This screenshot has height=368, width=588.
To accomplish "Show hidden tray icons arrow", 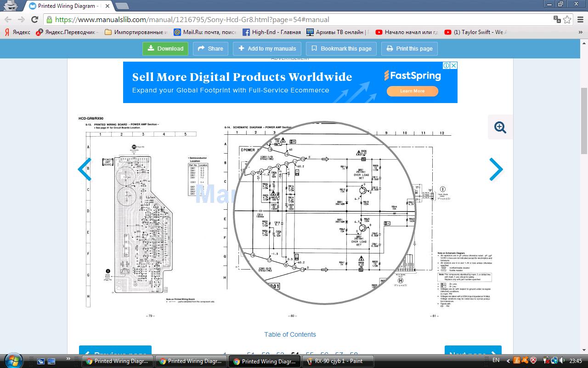I will pyautogui.click(x=508, y=361).
